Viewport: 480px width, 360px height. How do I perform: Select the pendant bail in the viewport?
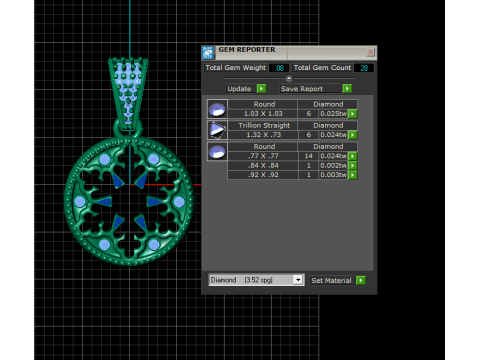pos(128,93)
